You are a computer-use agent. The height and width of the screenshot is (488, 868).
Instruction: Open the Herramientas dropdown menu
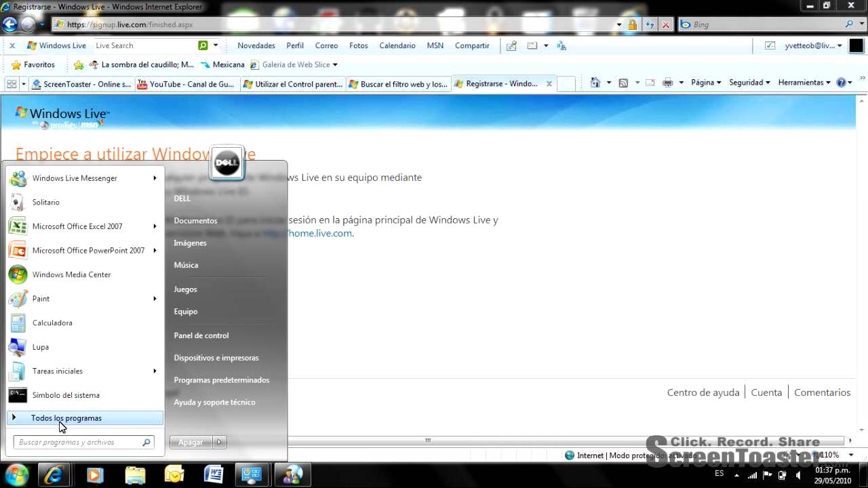pos(804,83)
